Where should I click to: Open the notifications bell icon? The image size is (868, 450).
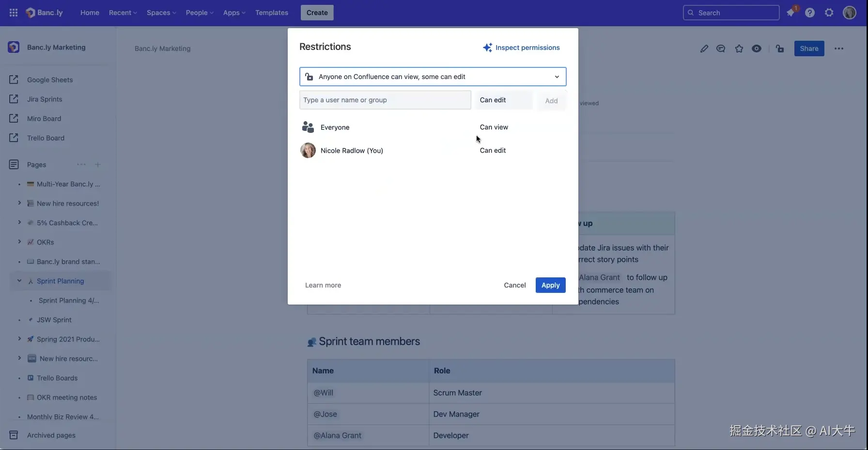point(791,13)
